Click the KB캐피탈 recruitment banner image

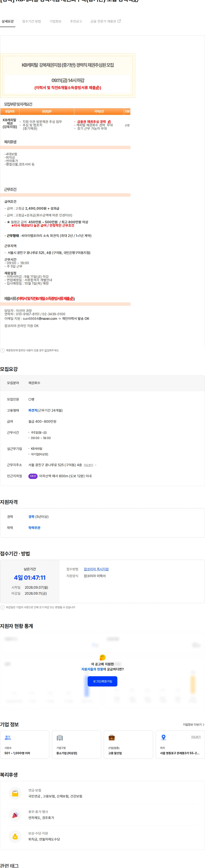[x=67, y=75]
